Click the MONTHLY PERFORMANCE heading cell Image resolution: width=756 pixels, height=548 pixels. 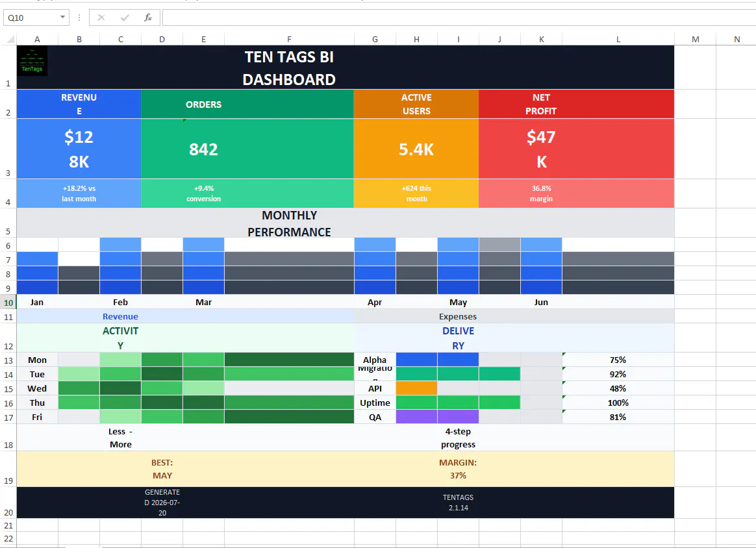[x=346, y=223]
